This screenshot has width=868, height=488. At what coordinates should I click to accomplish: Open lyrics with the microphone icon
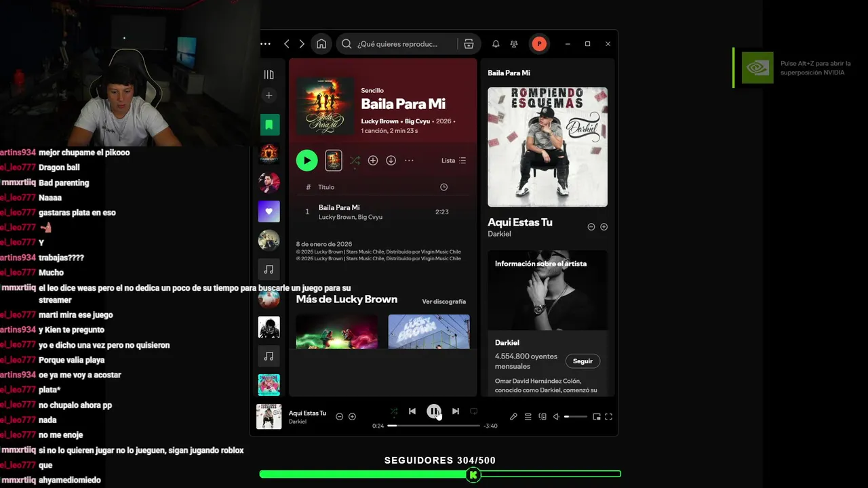(x=513, y=417)
